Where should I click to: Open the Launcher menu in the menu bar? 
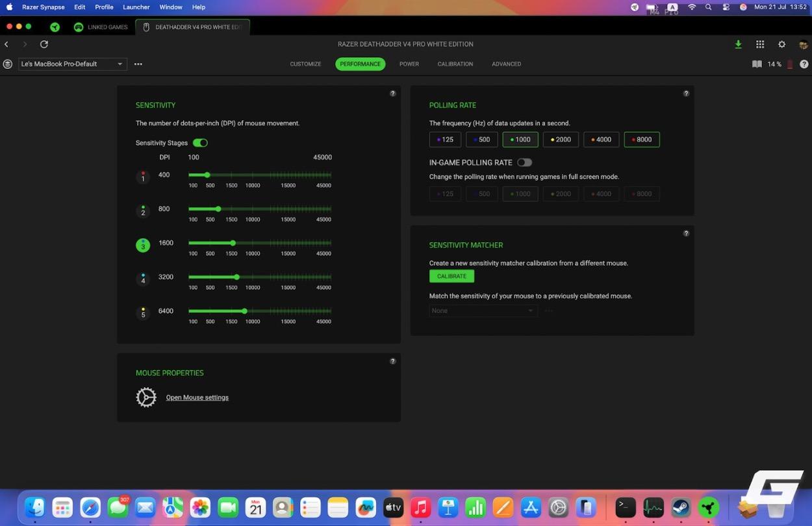pyautogui.click(x=136, y=7)
